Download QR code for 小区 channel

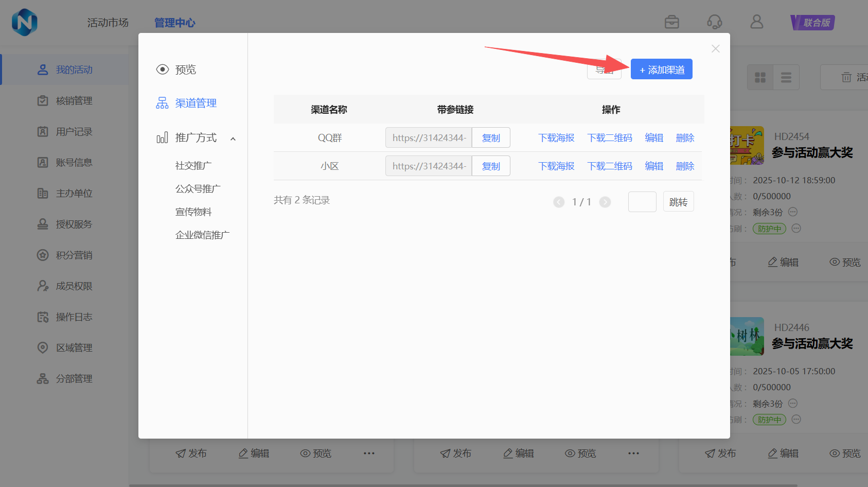[x=610, y=166]
